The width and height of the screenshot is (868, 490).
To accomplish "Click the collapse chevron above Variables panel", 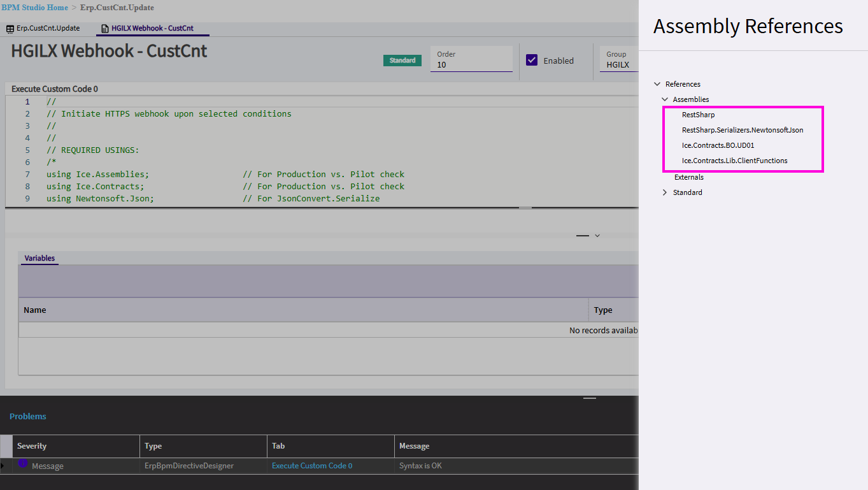I will 597,236.
